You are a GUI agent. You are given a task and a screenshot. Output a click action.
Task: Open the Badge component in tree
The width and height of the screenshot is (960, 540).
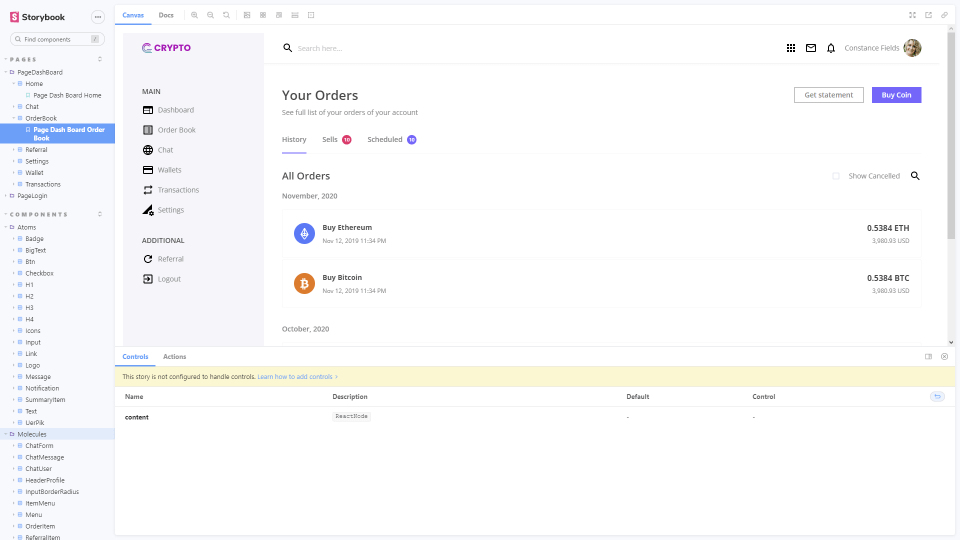pos(34,239)
